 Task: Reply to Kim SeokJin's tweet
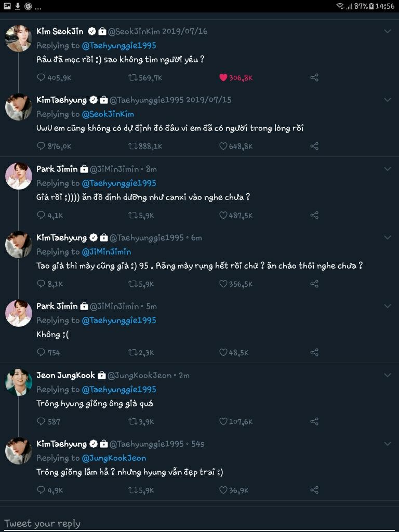tap(41, 77)
